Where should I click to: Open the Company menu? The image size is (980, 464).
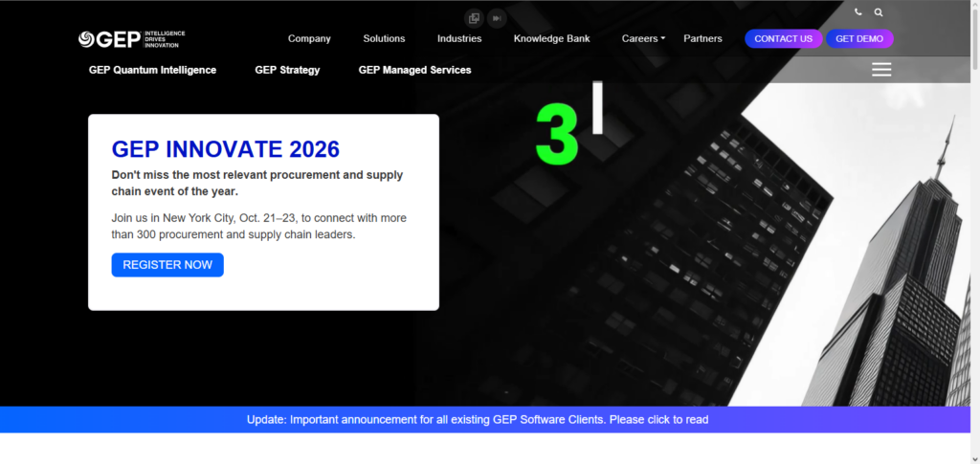point(309,38)
